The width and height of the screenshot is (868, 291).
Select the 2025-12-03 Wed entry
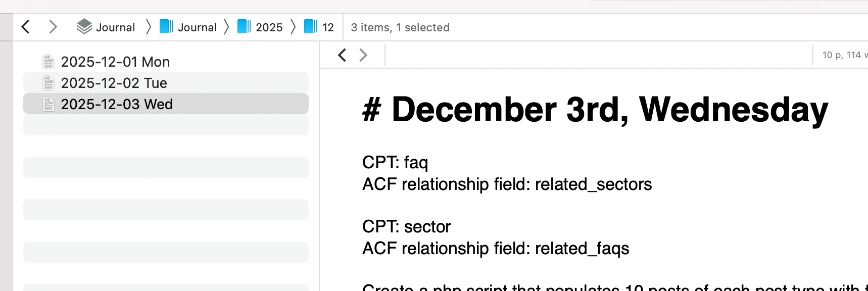click(117, 104)
